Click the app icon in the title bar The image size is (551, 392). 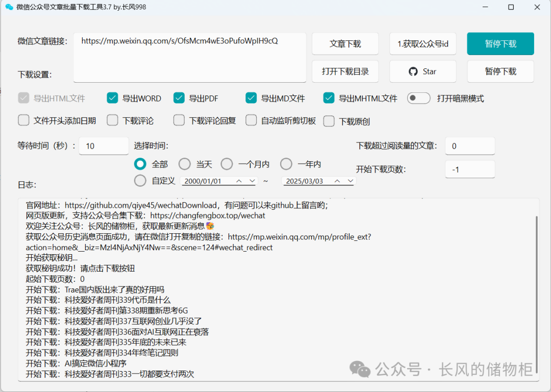(x=9, y=7)
